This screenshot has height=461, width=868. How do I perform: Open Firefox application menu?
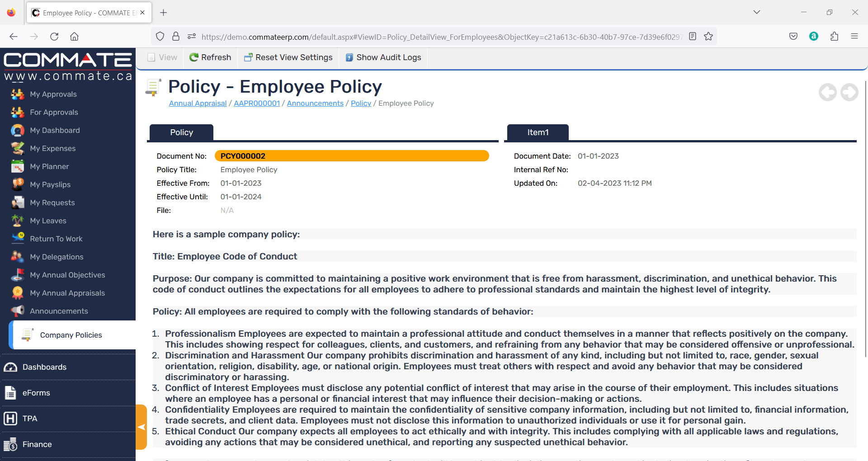(x=854, y=37)
